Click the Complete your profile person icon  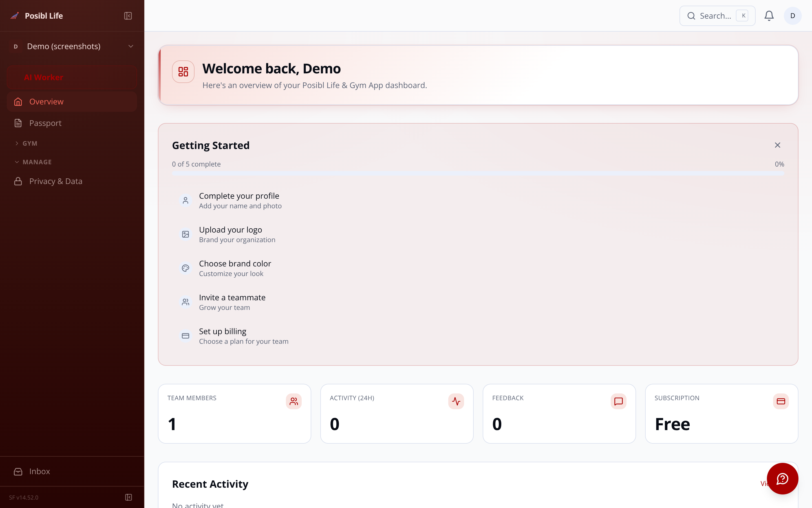coord(186,201)
